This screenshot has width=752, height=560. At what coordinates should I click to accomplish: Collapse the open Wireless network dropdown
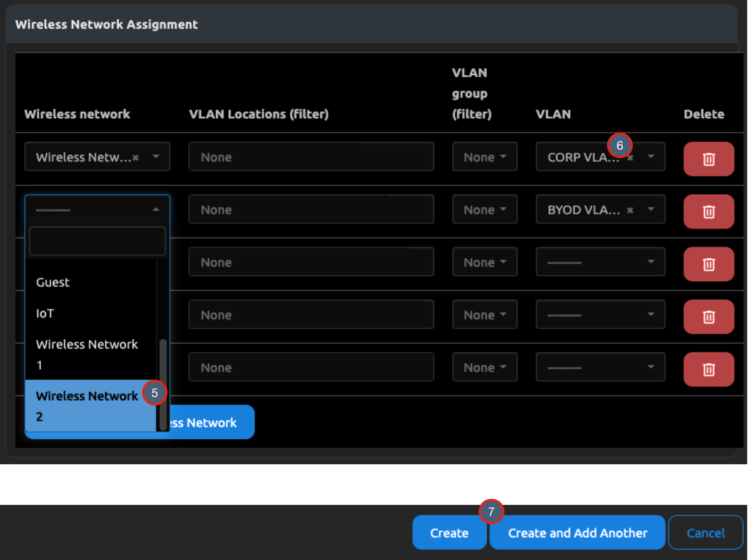[x=155, y=209]
